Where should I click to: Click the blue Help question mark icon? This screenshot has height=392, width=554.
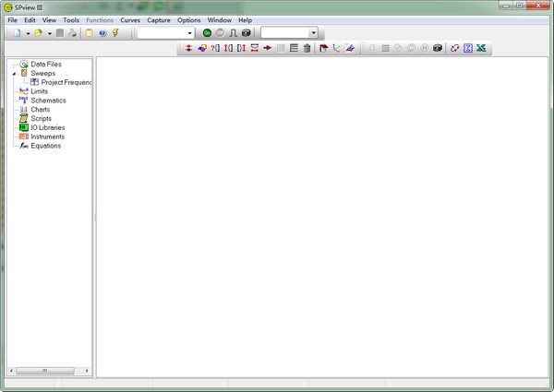click(102, 33)
